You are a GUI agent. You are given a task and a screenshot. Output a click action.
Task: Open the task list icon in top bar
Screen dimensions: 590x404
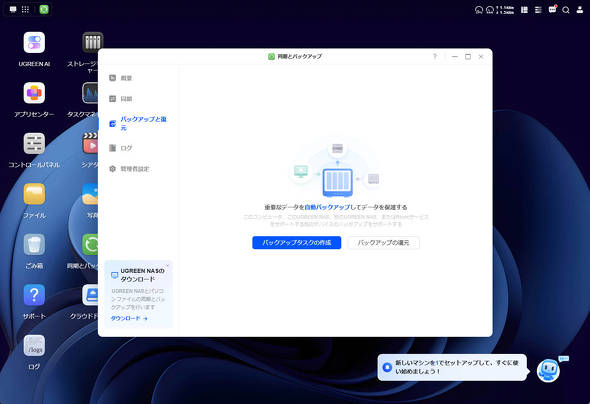(538, 10)
